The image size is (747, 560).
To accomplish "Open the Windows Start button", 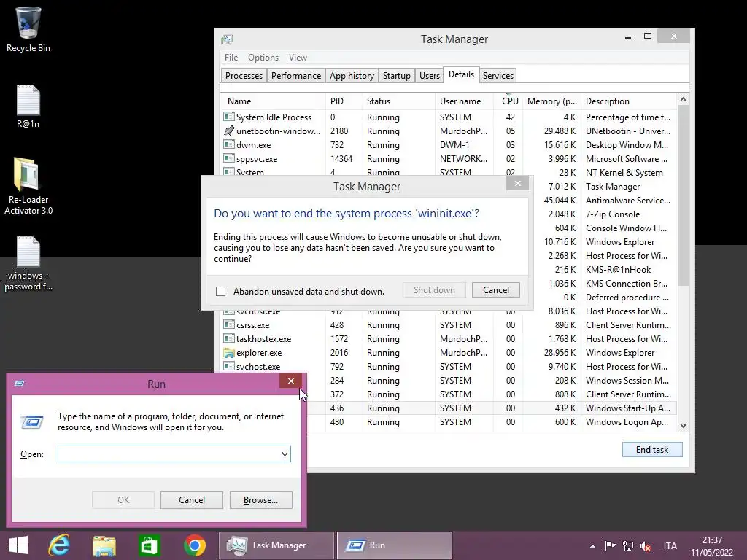I will tap(18, 545).
